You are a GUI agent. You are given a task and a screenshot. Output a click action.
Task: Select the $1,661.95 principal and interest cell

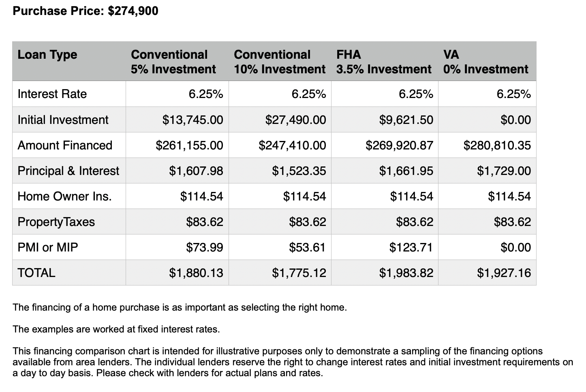(x=406, y=171)
